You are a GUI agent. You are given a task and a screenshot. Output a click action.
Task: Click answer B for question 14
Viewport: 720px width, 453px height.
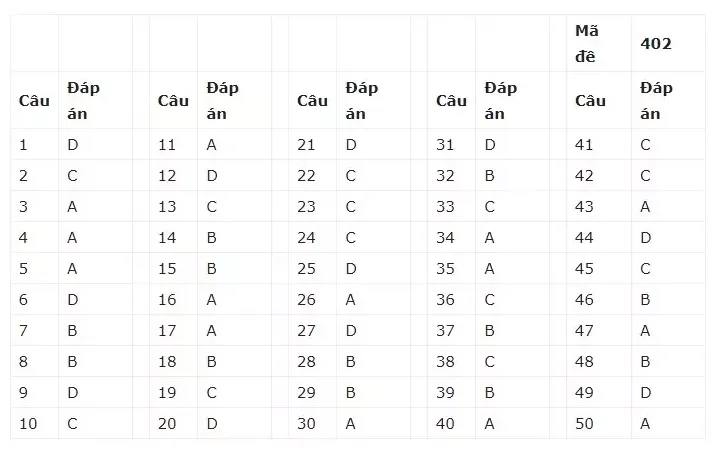[x=234, y=237]
